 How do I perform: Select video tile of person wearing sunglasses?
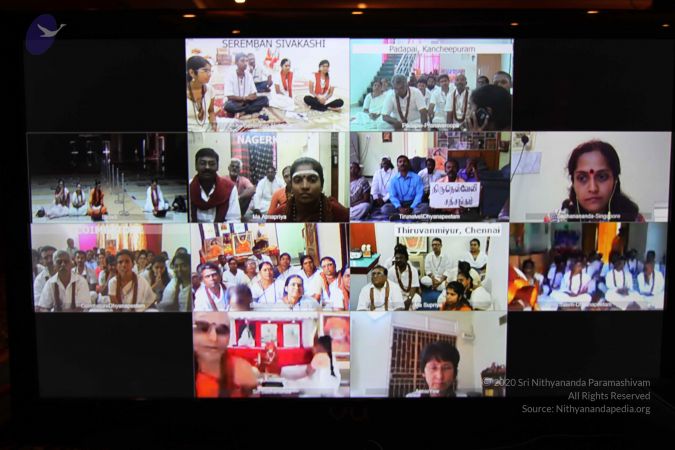[269, 354]
